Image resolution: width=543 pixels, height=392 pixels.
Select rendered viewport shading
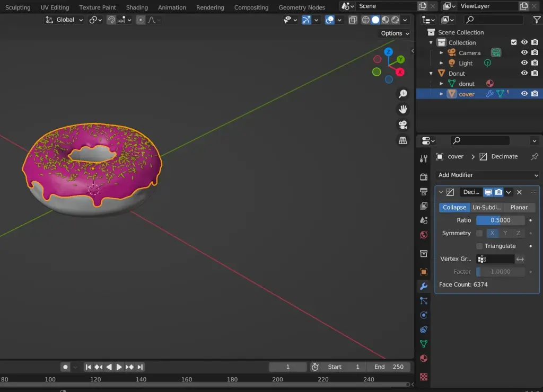coord(395,20)
